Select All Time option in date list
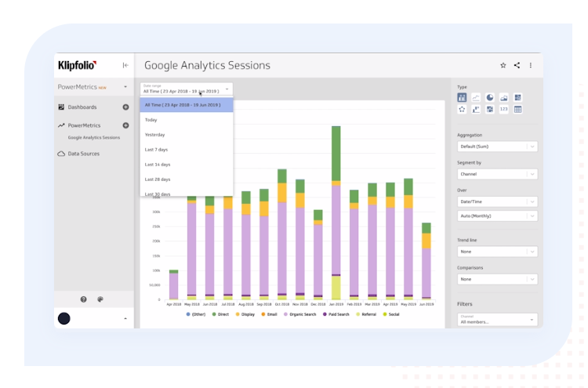Viewport: 588px width, 388px height. (187, 105)
